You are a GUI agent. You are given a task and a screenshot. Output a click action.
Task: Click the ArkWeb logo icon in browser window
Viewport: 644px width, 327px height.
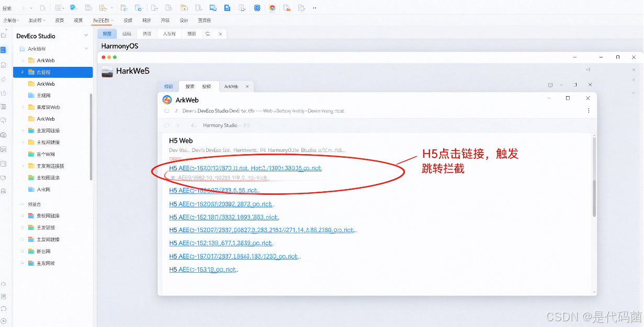tap(167, 100)
